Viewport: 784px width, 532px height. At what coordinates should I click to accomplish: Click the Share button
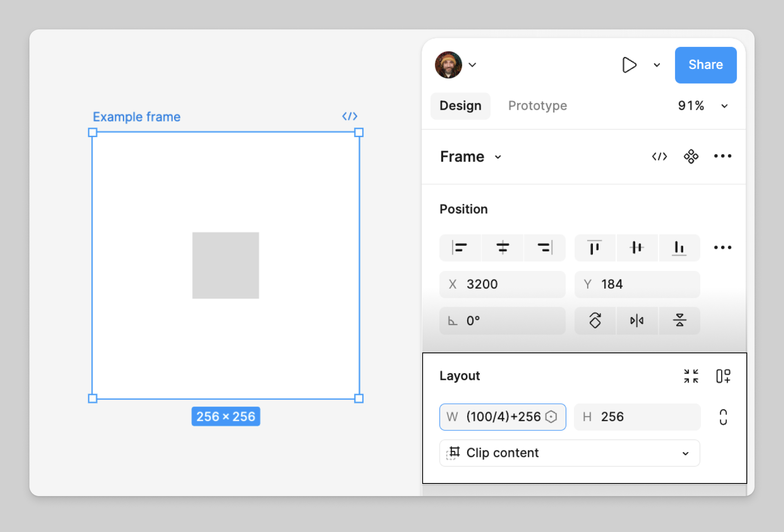pyautogui.click(x=706, y=65)
